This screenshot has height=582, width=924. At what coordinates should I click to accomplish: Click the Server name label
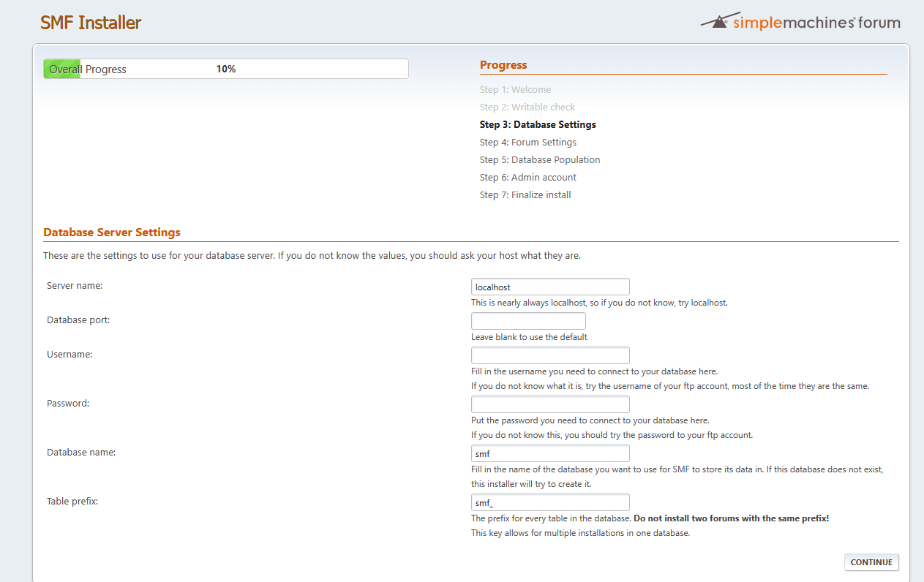[x=75, y=286]
